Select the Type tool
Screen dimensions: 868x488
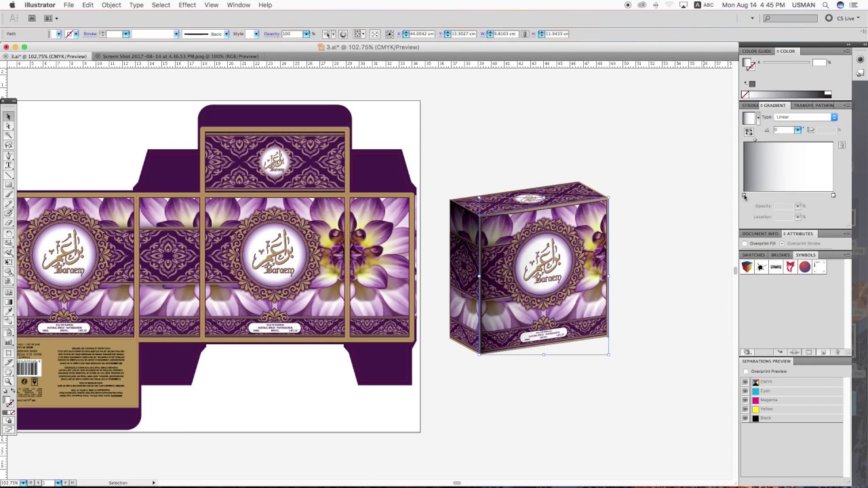click(9, 165)
